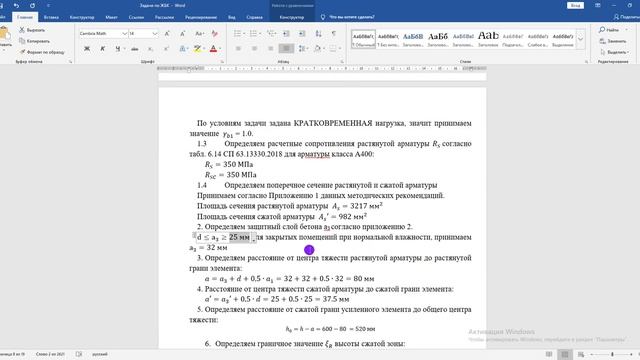The height and width of the screenshot is (360, 640).
Task: Open the Cambria Math font name dropdown
Action: coord(124,33)
